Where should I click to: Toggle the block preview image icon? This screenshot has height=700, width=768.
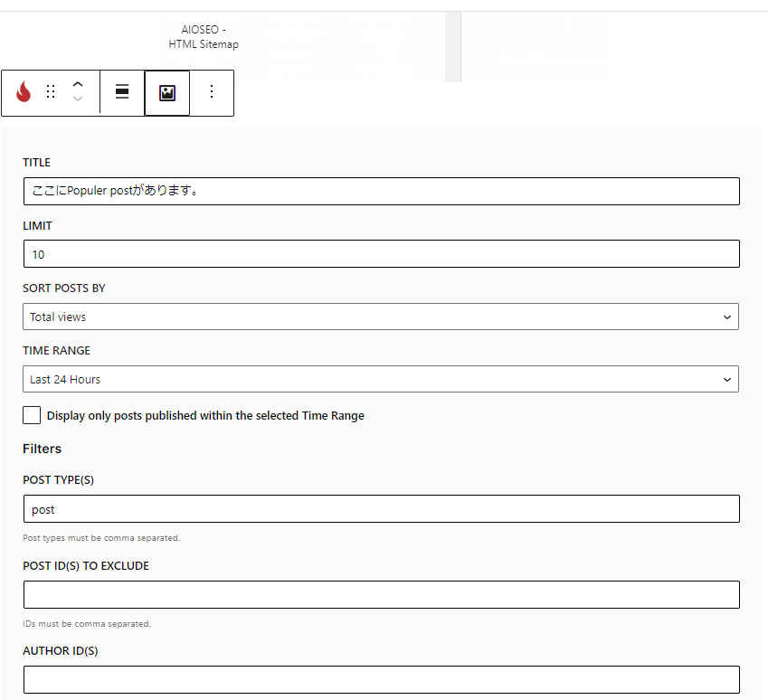[x=167, y=92]
